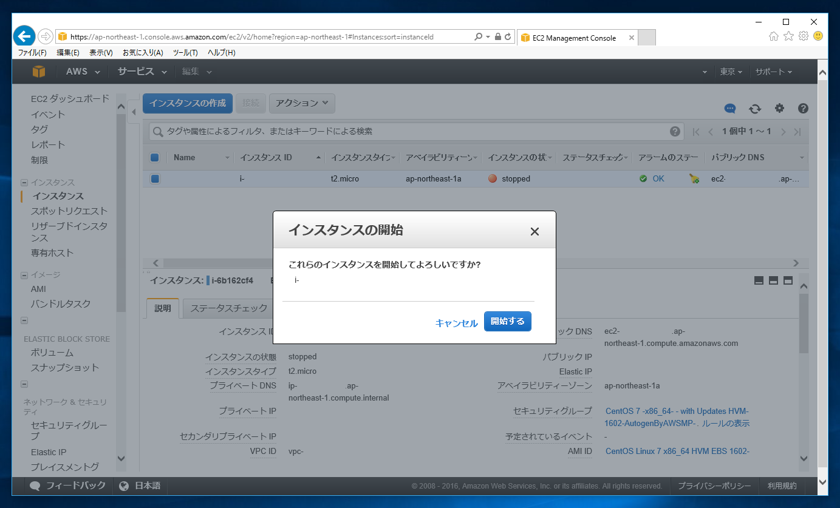Image resolution: width=840 pixels, height=508 pixels.
Task: Click the キャンセル link in dialog
Action: [x=456, y=323]
